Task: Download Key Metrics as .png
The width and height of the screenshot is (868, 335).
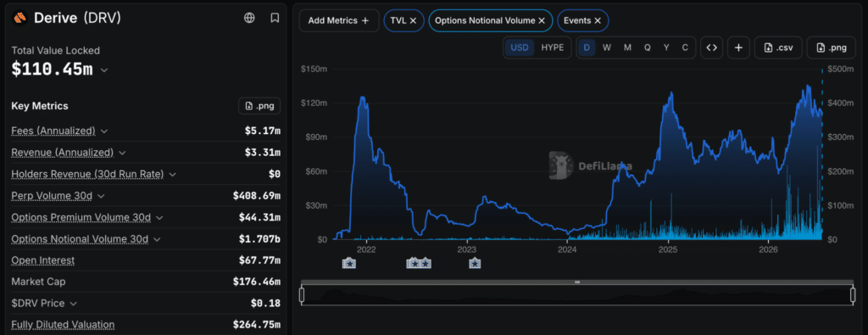Action: 259,106
